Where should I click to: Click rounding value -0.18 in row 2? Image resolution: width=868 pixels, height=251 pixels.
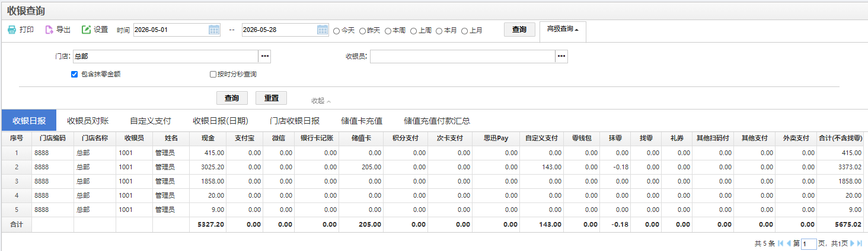tap(620, 167)
